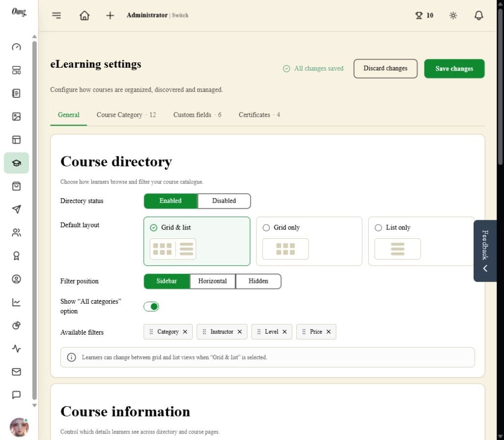The height and width of the screenshot is (440, 504).
Task: Open the shopping bag sidebar icon
Action: [x=16, y=186]
